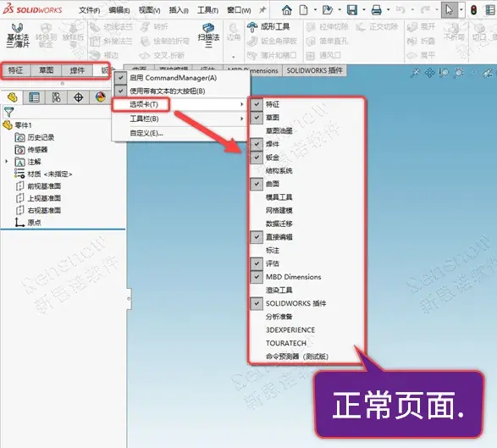Expand the 注解 tree node

click(6, 162)
